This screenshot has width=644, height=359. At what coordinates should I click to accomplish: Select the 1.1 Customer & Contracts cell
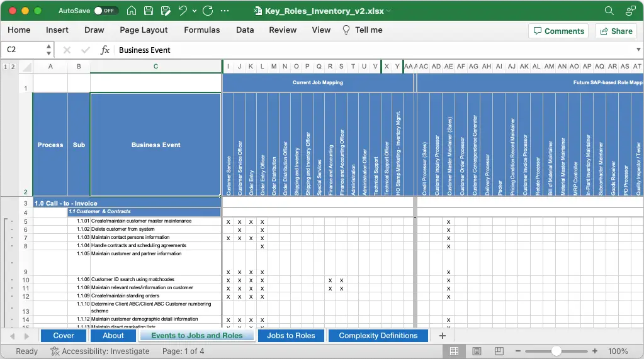point(144,212)
